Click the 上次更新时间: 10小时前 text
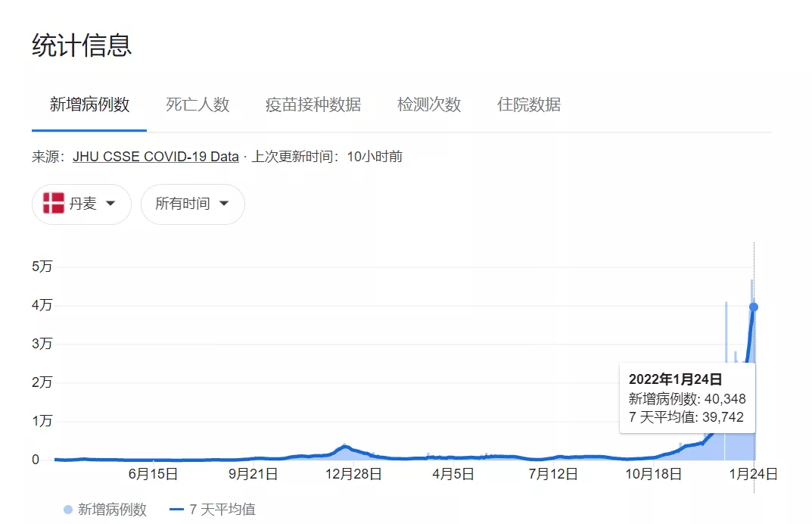The height and width of the screenshot is (524, 812). 327,157
